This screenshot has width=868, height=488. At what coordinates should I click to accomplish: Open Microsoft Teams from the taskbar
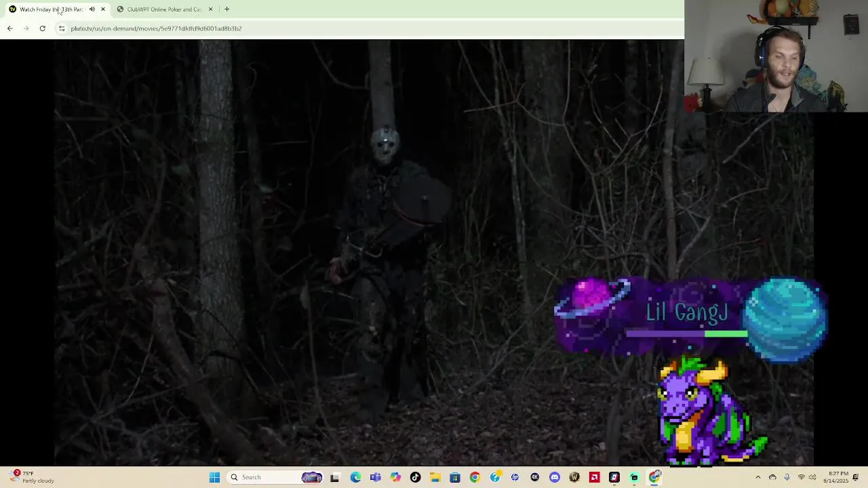coord(376,477)
